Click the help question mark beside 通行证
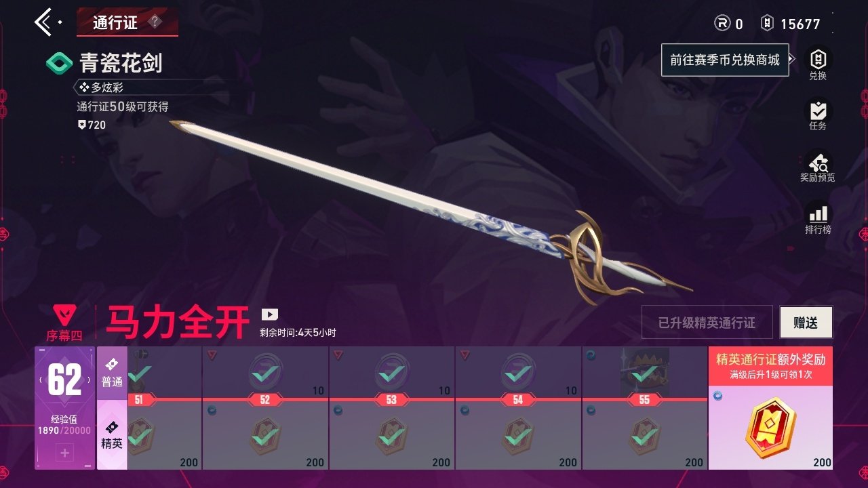 (x=155, y=22)
